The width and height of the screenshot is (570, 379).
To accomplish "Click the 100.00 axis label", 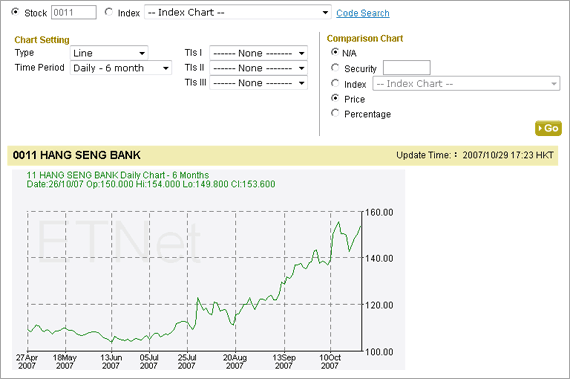I will [379, 352].
